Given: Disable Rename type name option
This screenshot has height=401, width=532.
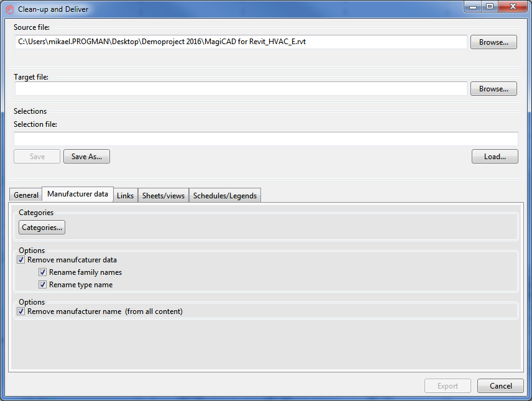Looking at the screenshot, I should coord(43,285).
